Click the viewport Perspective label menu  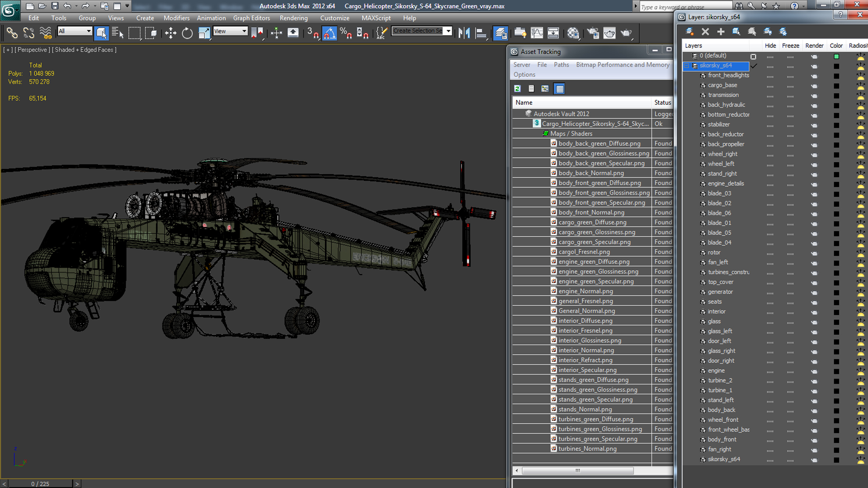click(32, 50)
